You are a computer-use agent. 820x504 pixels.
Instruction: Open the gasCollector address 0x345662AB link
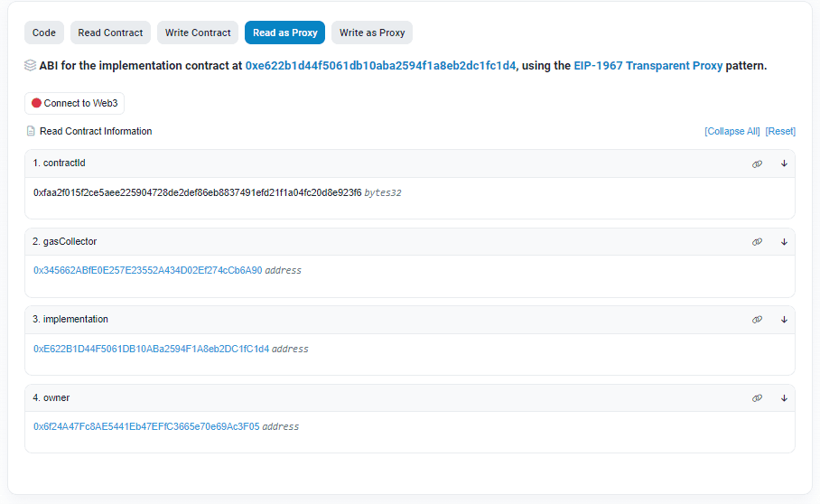(x=147, y=270)
